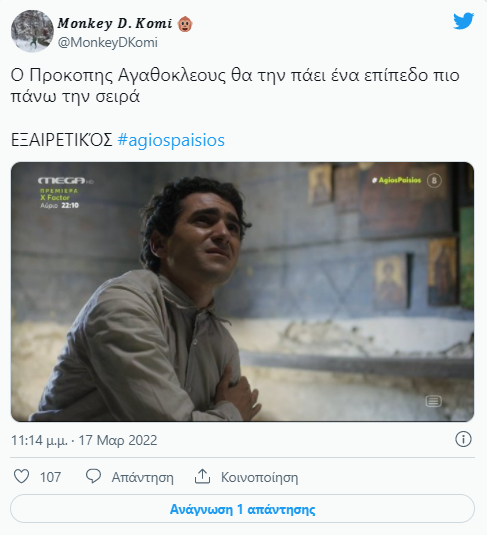Click the MEGA channel logo in image

coord(65,180)
